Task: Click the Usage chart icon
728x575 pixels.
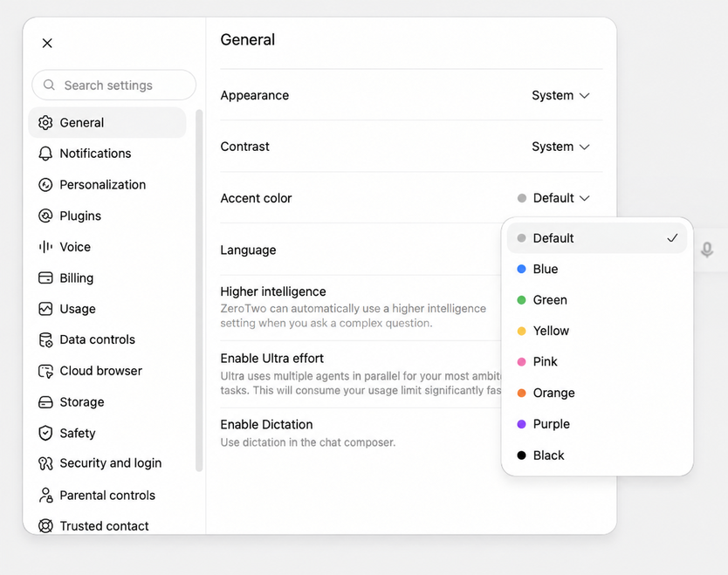Action: (x=45, y=309)
